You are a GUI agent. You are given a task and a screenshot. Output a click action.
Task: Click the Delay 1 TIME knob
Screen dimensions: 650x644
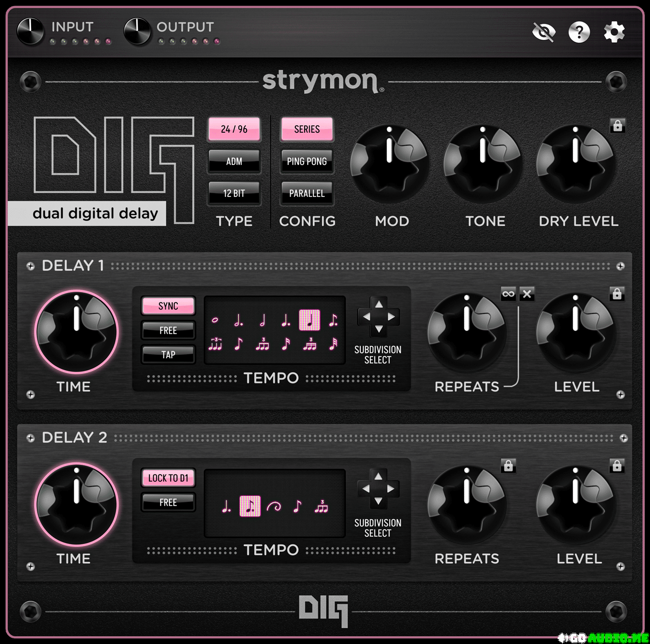pos(77,332)
